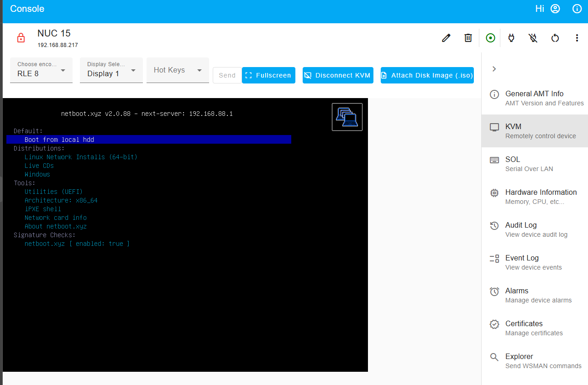
Task: Click Disconnect KVM
Action: coord(337,75)
